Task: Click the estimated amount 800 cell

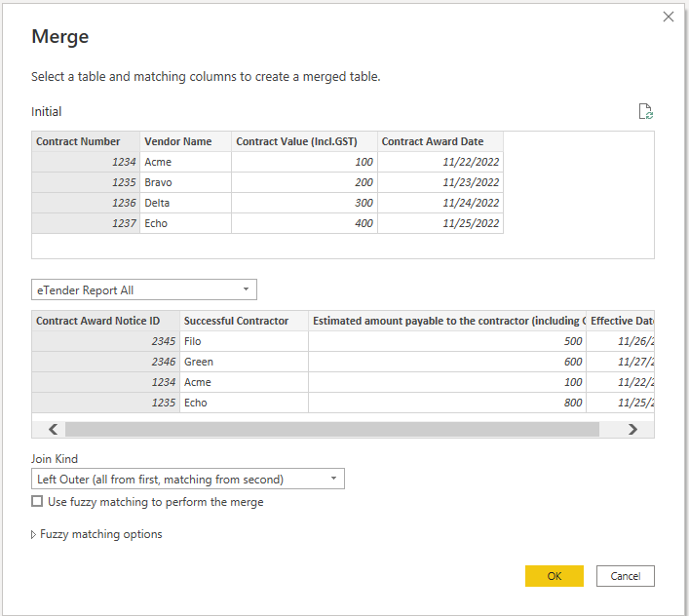Action: pos(447,403)
